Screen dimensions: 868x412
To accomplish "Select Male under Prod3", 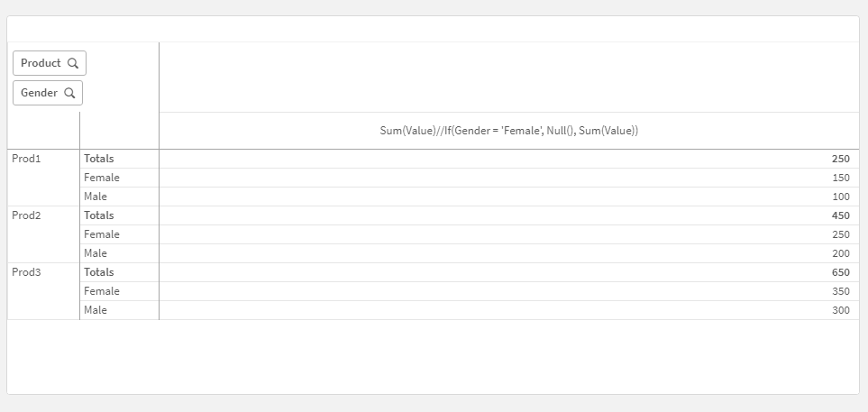I will [x=96, y=310].
